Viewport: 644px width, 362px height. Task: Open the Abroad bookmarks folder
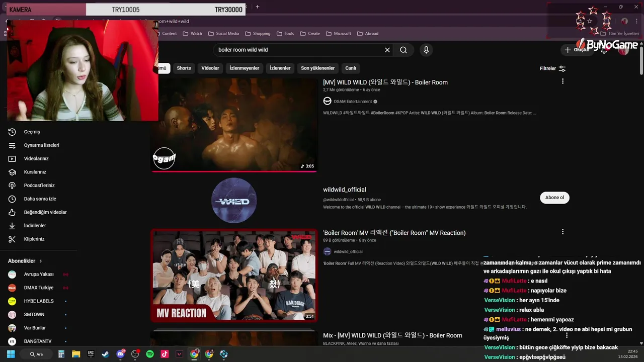[368, 34]
